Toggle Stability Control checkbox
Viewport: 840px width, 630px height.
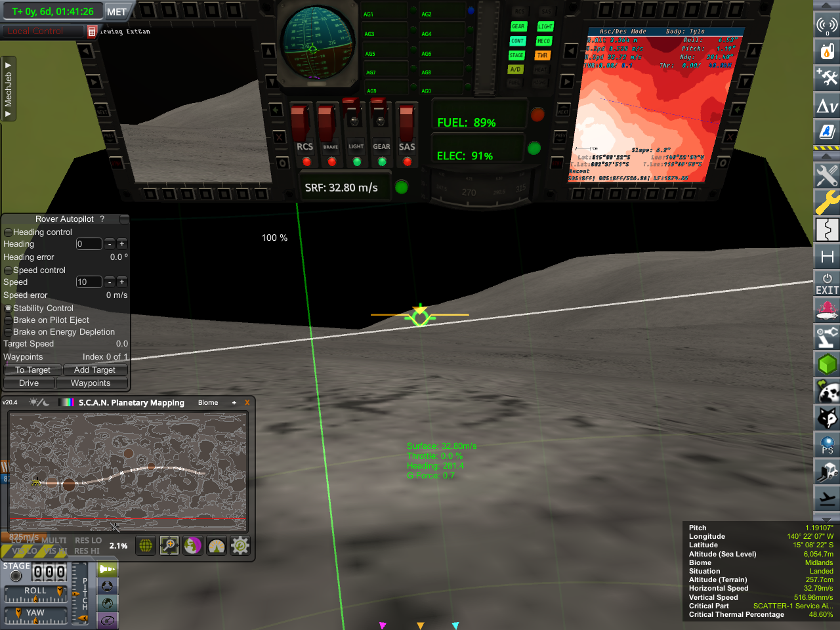pos(8,308)
